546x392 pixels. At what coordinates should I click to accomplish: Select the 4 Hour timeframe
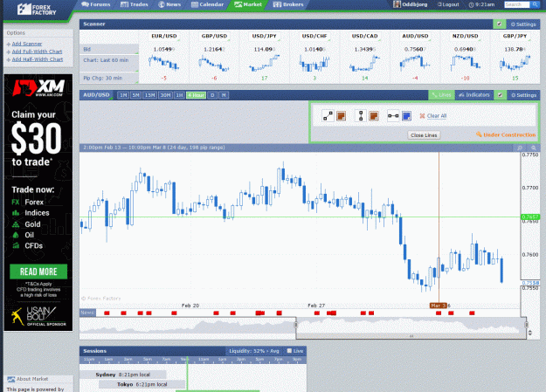pos(196,95)
